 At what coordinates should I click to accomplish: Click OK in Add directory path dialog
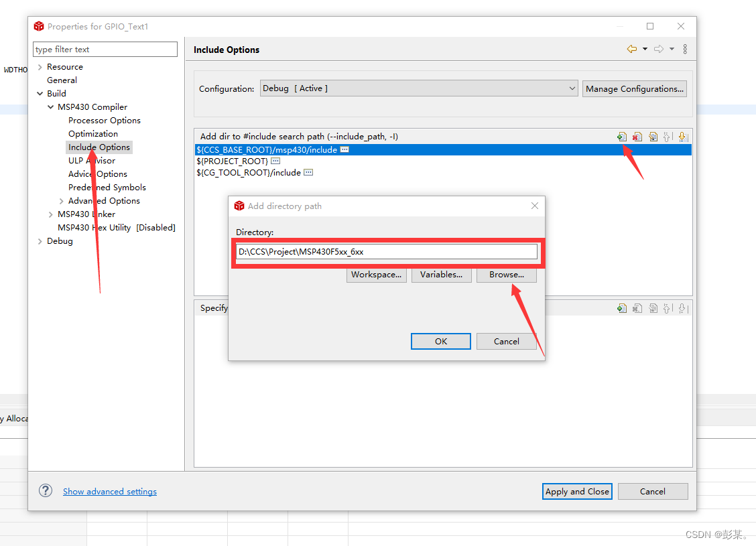(441, 341)
